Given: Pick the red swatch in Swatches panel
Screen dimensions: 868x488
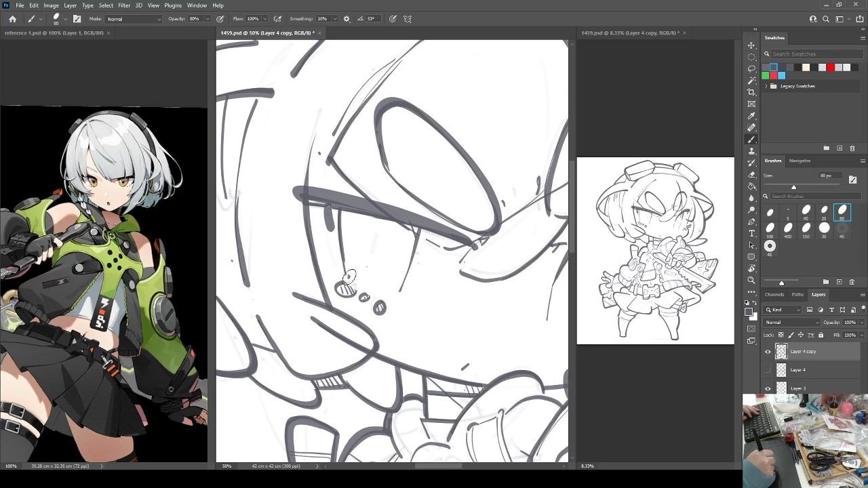Looking at the screenshot, I should pyautogui.click(x=830, y=67).
